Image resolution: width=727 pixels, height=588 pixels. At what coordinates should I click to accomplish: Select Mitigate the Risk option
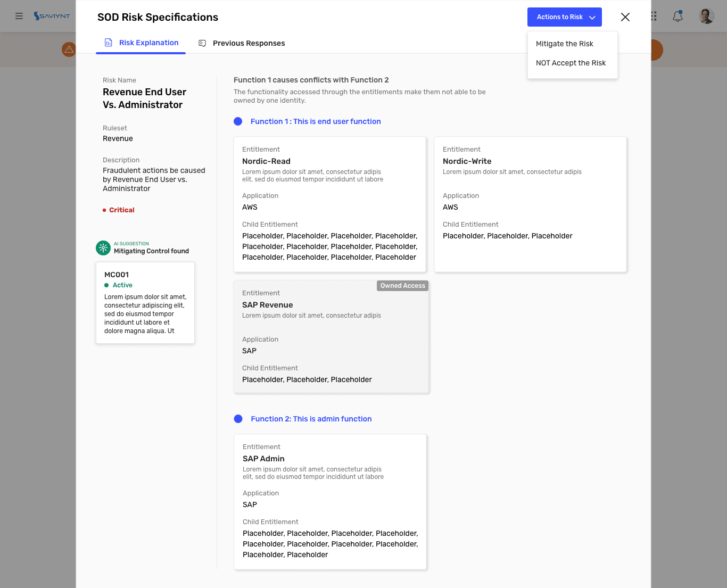565,44
